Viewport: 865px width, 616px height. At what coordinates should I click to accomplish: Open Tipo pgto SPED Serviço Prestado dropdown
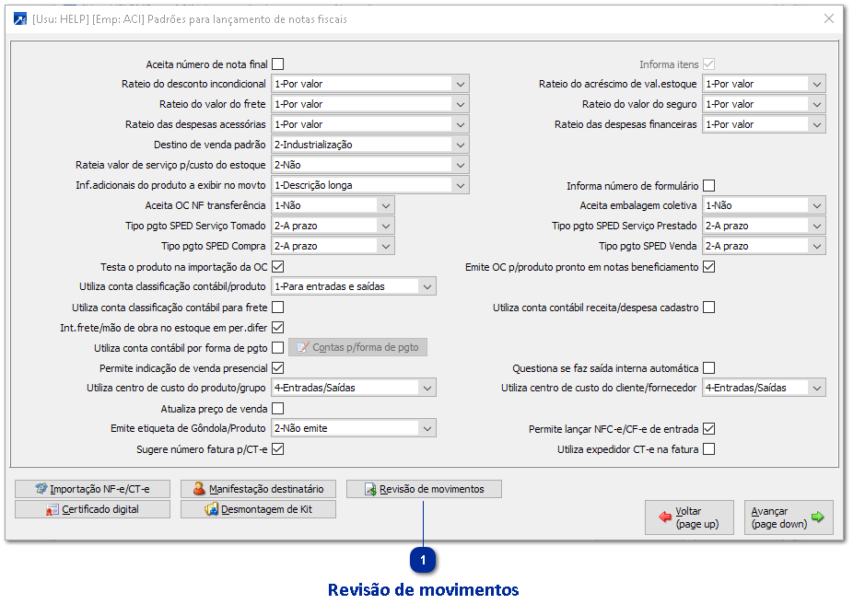coord(764,226)
